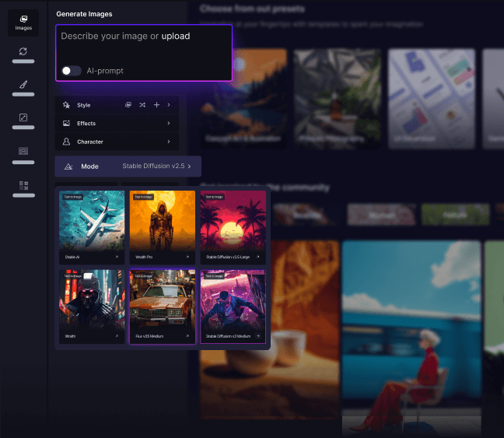Click the refresh arrows sidebar icon
Image resolution: width=504 pixels, height=438 pixels.
pos(23,51)
